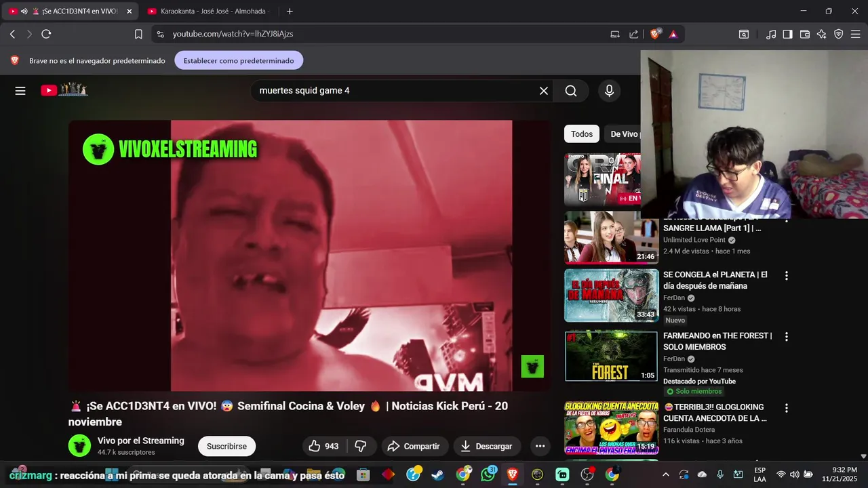Reload the current YouTube page
The image size is (868, 488).
click(46, 34)
